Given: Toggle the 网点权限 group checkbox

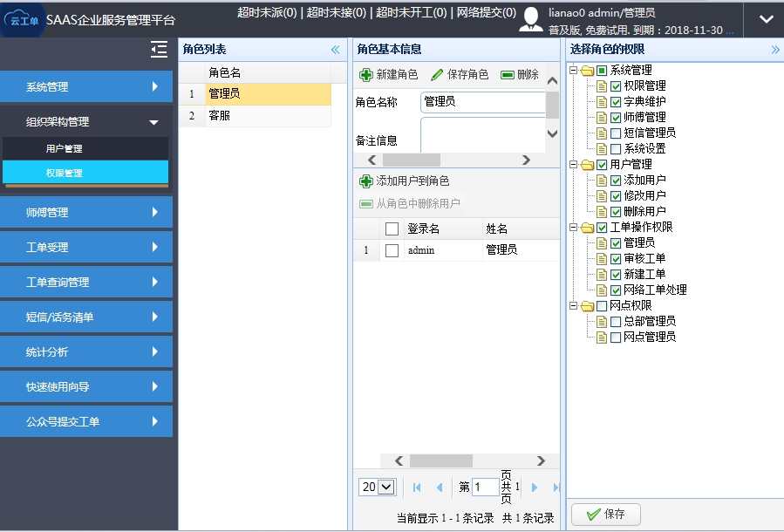Looking at the screenshot, I should [602, 306].
